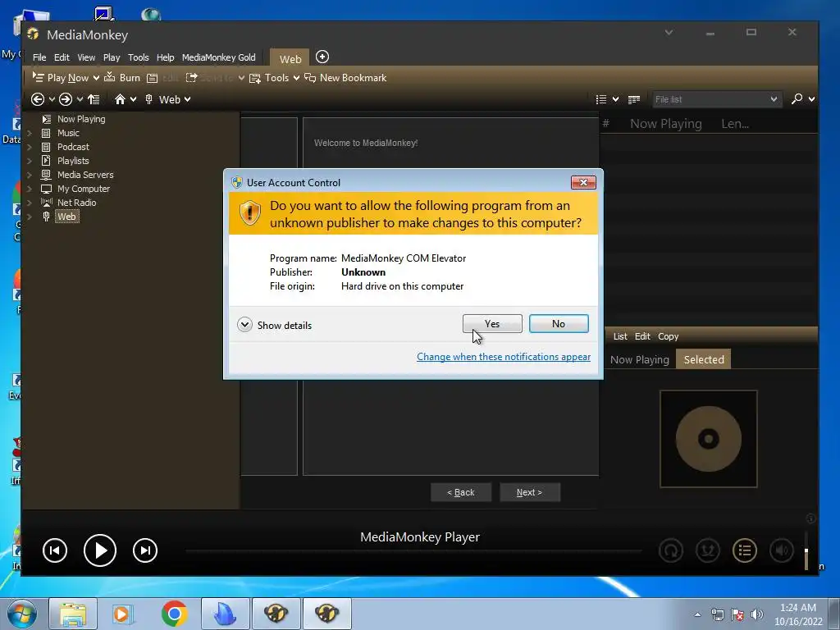Viewport: 840px width, 630px height.
Task: Click the Next wizard button
Action: (x=529, y=492)
